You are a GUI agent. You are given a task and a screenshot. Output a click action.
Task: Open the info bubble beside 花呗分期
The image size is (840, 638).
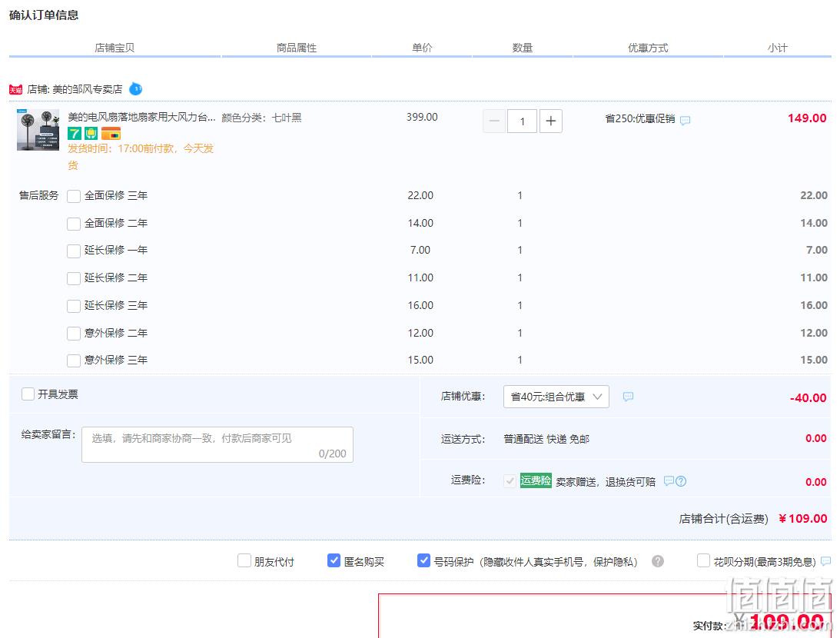pyautogui.click(x=825, y=561)
